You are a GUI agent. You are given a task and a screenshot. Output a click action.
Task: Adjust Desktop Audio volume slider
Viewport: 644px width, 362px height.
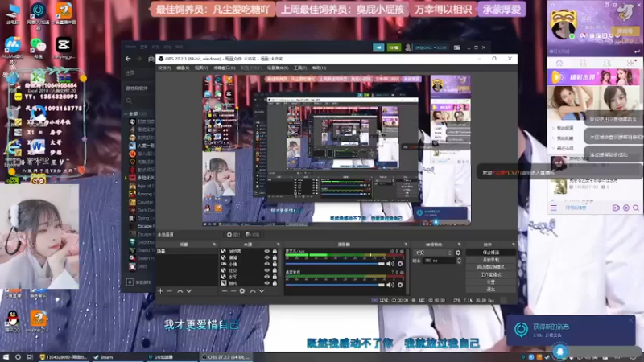click(x=335, y=285)
